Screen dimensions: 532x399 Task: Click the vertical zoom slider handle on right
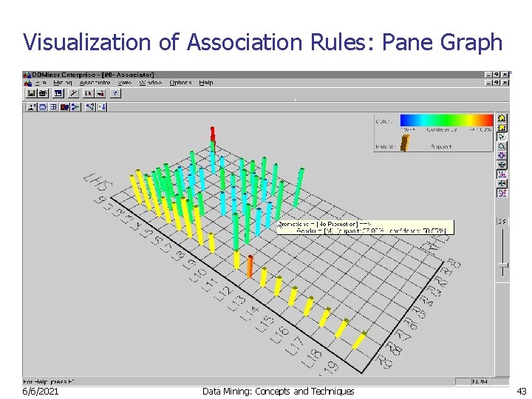click(503, 265)
